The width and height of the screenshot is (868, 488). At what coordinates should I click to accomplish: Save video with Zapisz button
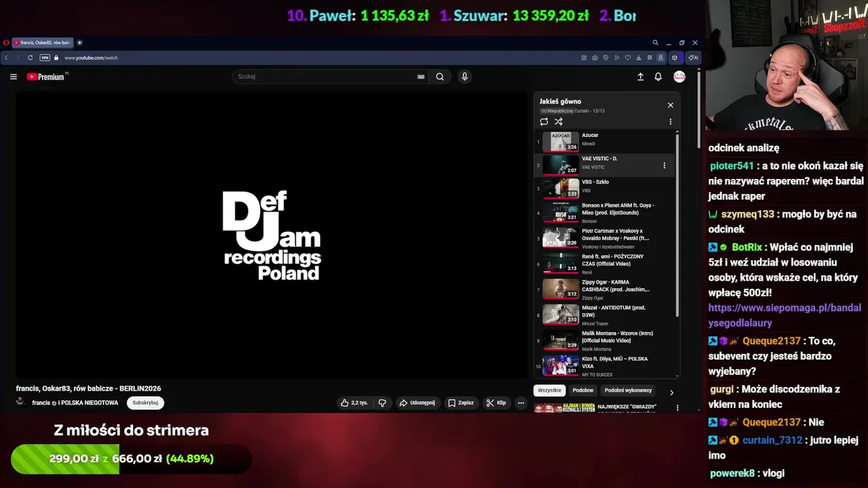[460, 403]
